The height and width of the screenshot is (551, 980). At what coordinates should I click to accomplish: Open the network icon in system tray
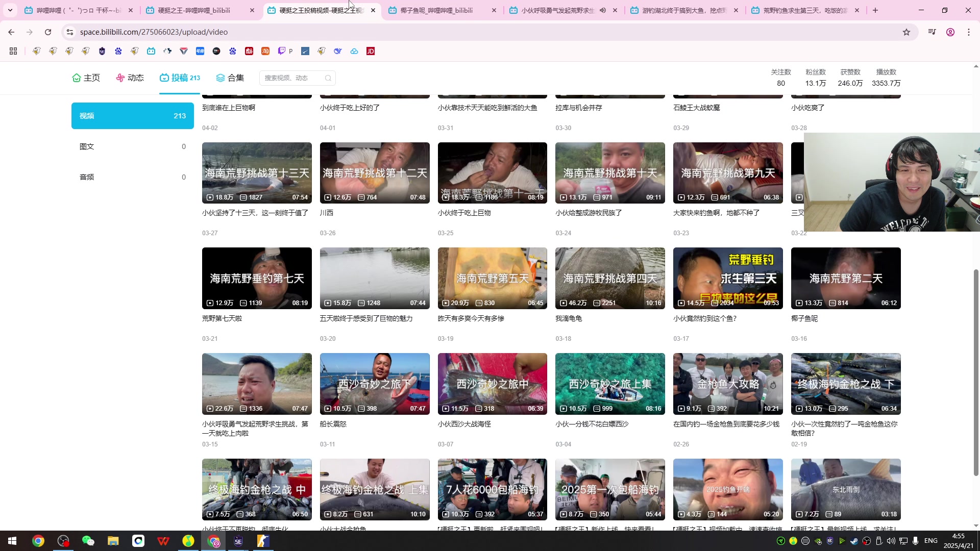coord(903,541)
